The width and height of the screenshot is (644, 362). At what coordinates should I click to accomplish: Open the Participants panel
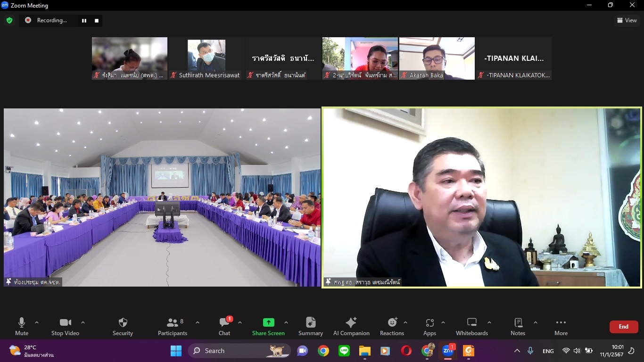(173, 326)
